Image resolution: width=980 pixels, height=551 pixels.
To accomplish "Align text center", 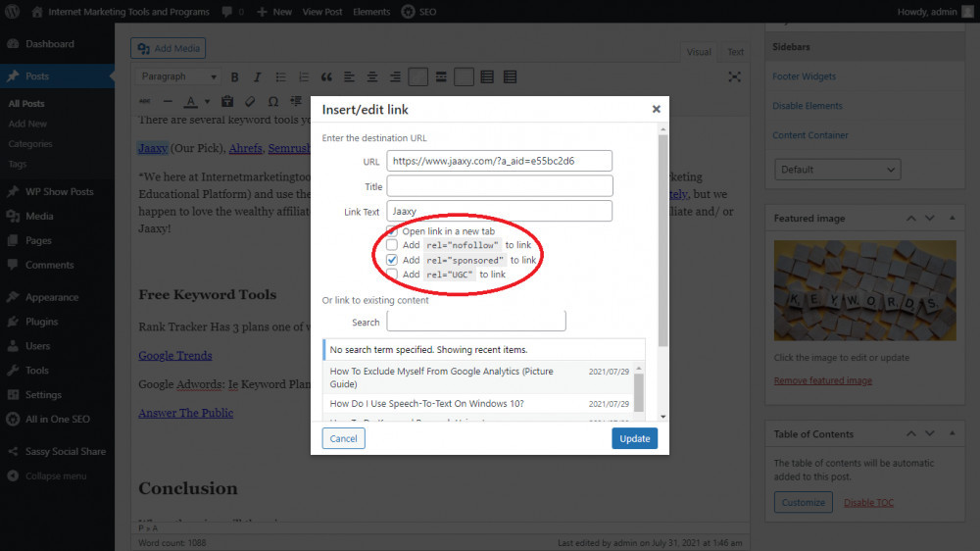I will 371,76.
